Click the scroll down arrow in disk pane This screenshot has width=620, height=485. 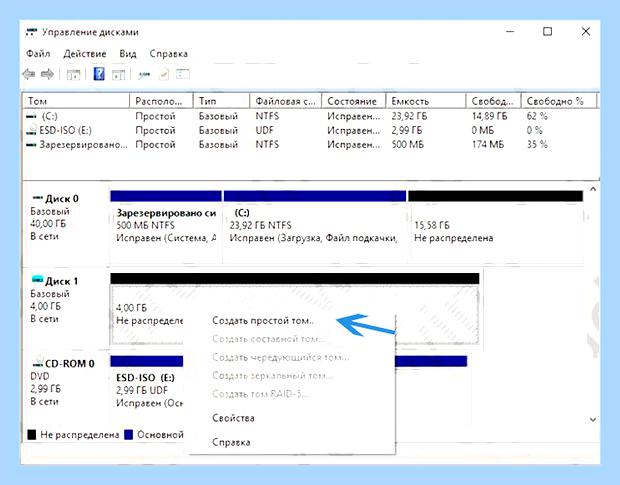[593, 419]
